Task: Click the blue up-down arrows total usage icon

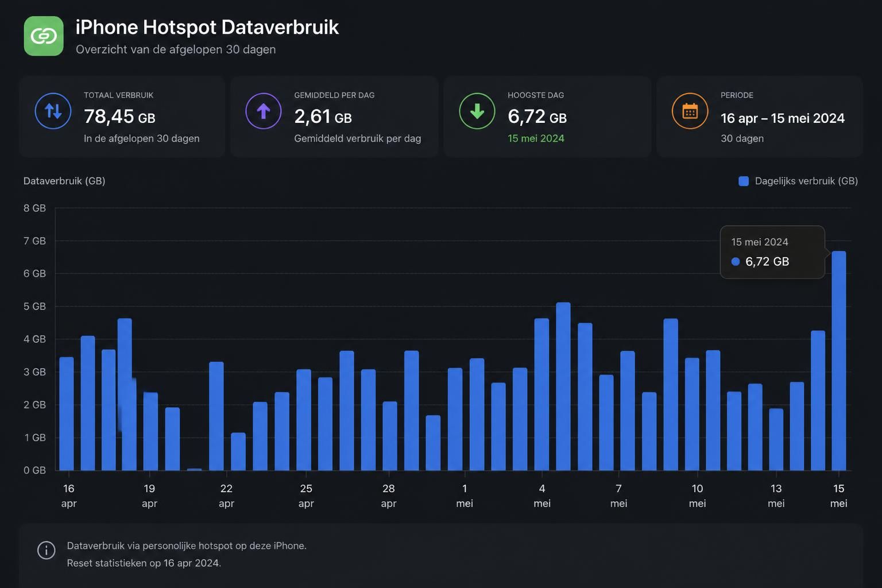Action: pyautogui.click(x=53, y=111)
